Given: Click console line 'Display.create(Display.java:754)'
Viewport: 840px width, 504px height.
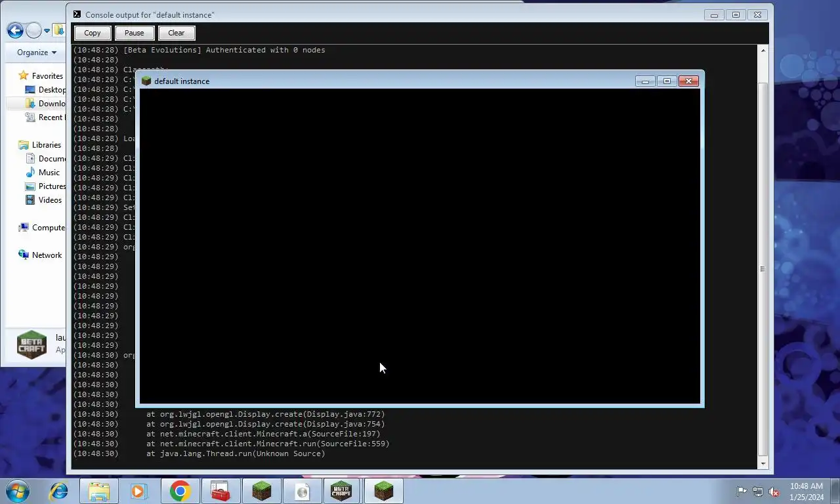Looking at the screenshot, I should 266,424.
